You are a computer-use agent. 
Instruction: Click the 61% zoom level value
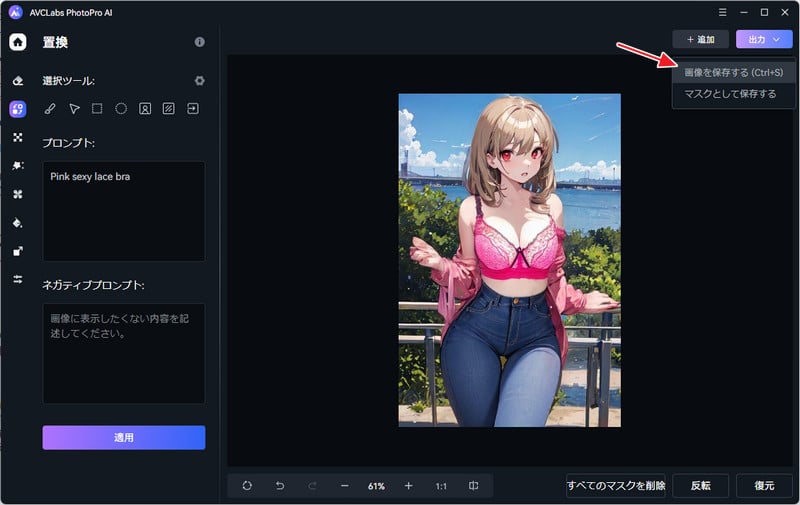tap(377, 486)
